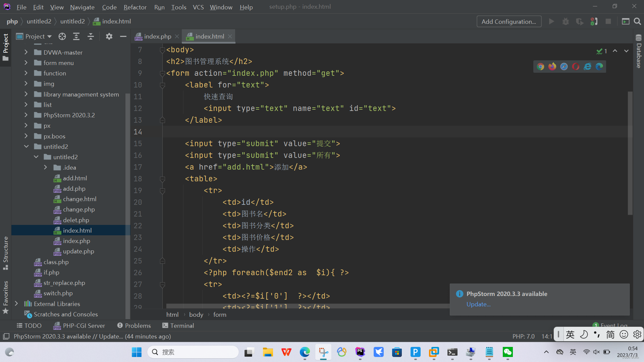Click the Search Everywhere magnifier icon
Screen dimensions: 644x362
click(x=637, y=21)
